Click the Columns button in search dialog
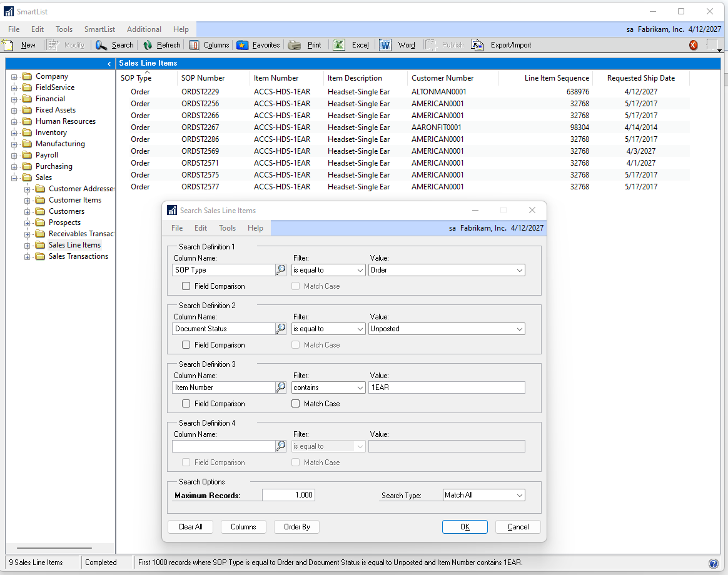The height and width of the screenshot is (575, 728). tap(243, 527)
